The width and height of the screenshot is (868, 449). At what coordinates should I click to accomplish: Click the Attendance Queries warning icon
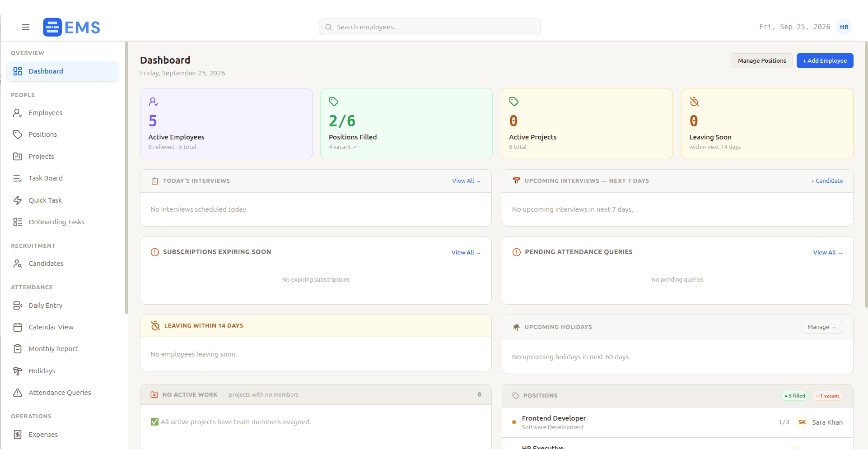[x=18, y=393]
